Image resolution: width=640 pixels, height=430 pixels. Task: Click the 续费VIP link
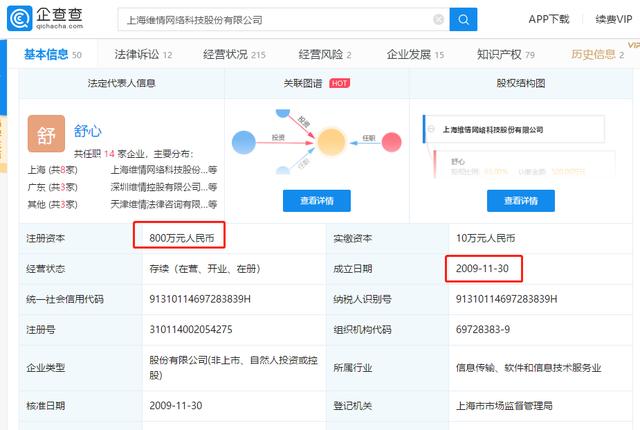coord(613,19)
